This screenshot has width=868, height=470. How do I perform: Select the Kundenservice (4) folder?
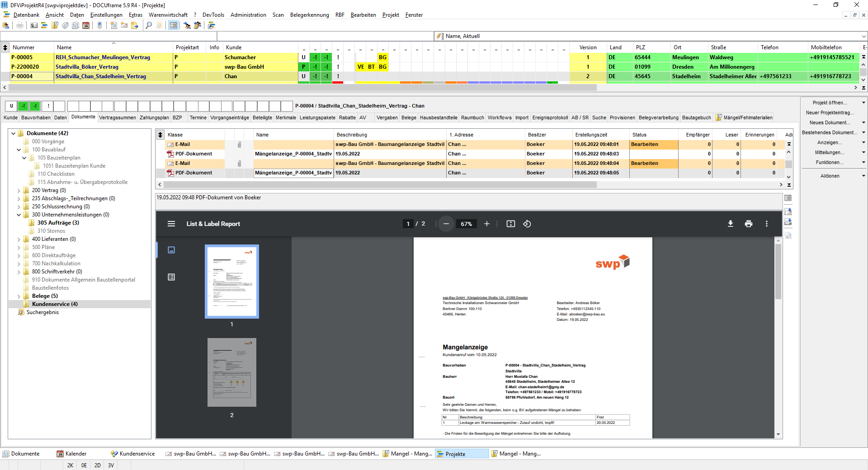point(55,304)
